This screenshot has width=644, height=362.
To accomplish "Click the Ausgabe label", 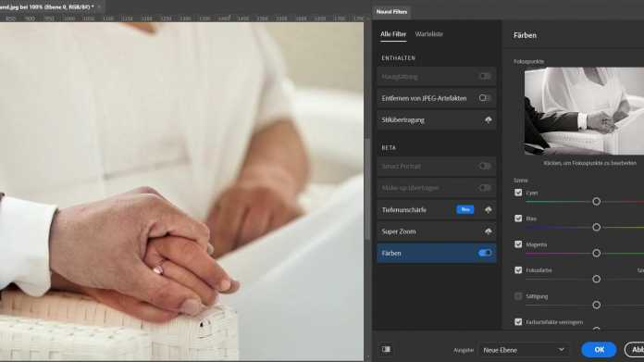I will click(464, 351).
